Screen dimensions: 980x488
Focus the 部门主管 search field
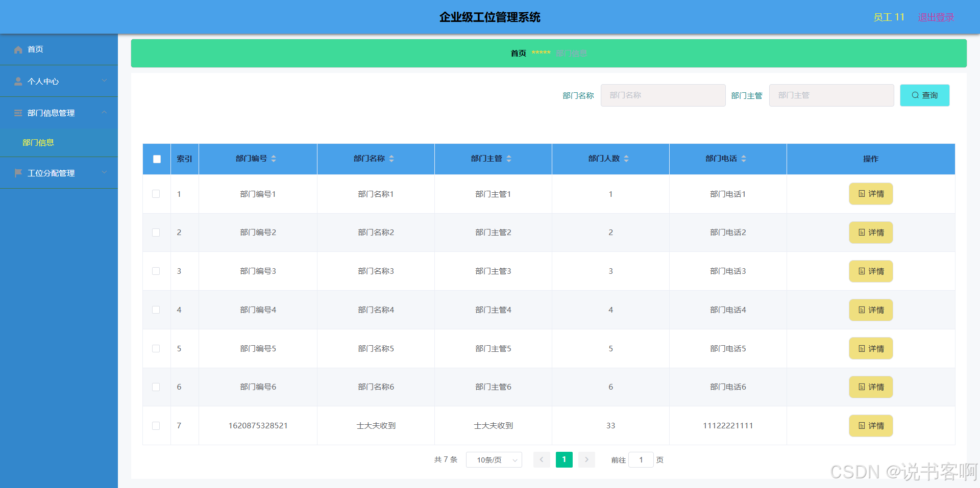coord(831,95)
